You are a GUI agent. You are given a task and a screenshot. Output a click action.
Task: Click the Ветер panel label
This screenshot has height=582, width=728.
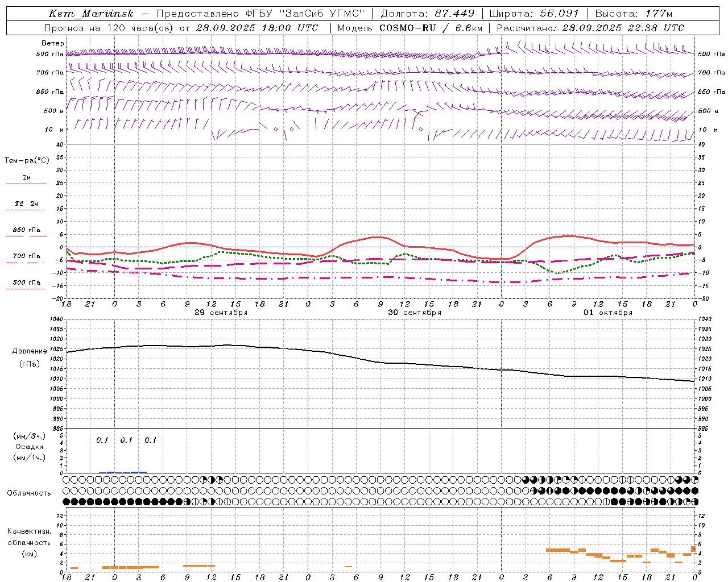coord(53,43)
